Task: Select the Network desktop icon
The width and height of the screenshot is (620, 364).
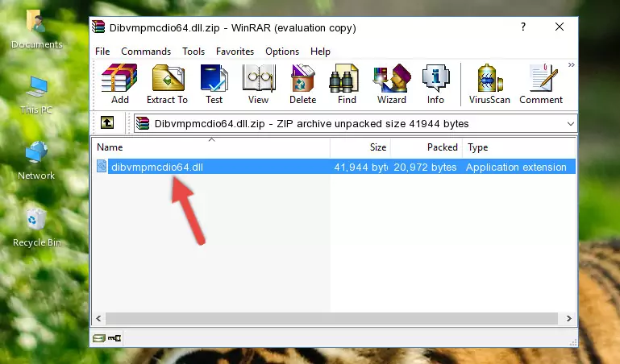Action: [x=36, y=161]
